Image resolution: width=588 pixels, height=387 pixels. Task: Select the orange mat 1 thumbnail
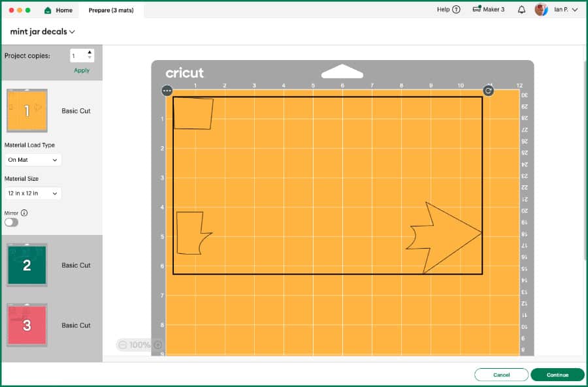coord(27,110)
